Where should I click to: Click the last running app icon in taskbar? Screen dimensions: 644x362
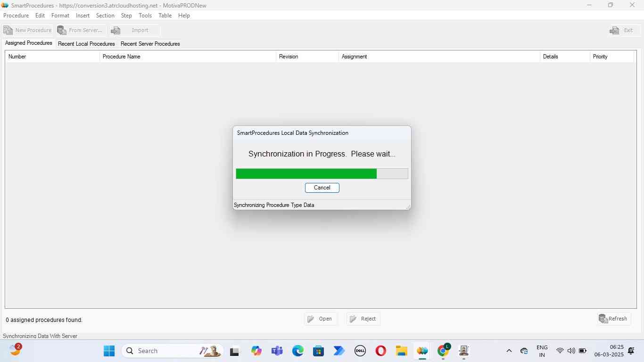(464, 351)
